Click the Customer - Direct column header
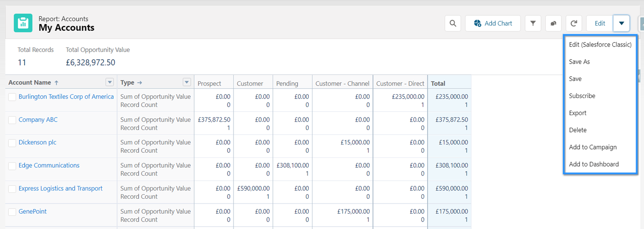The image size is (644, 229). pos(400,84)
